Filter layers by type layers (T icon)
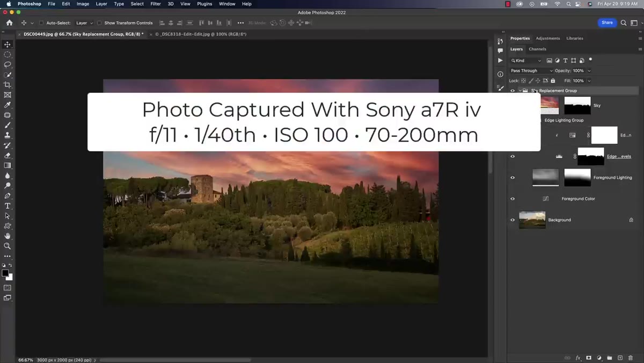The width and height of the screenshot is (644, 363). 565,61
